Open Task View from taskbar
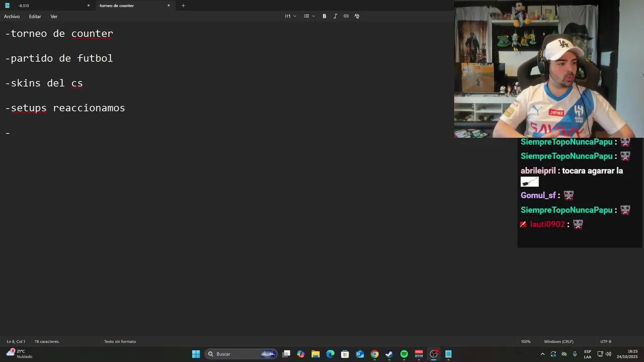 (286, 354)
